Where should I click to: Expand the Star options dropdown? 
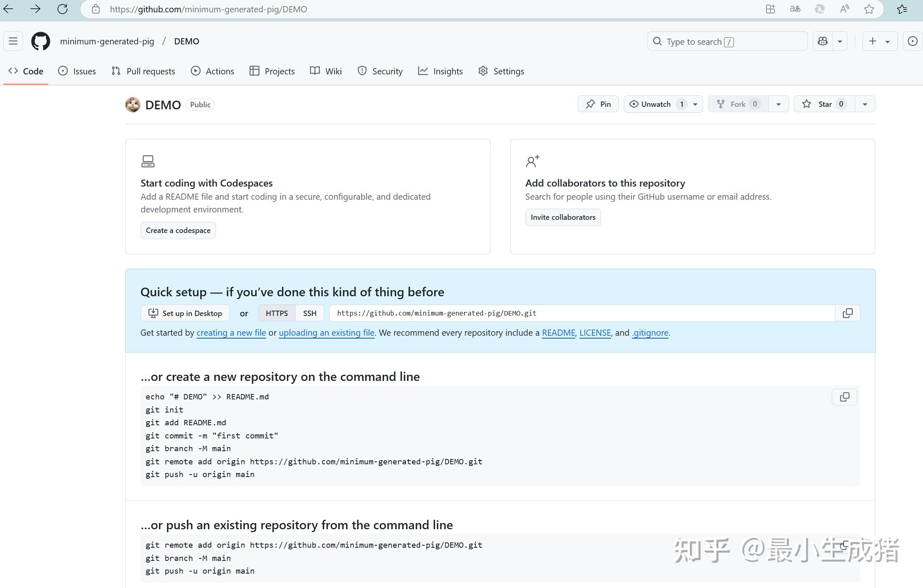point(864,104)
